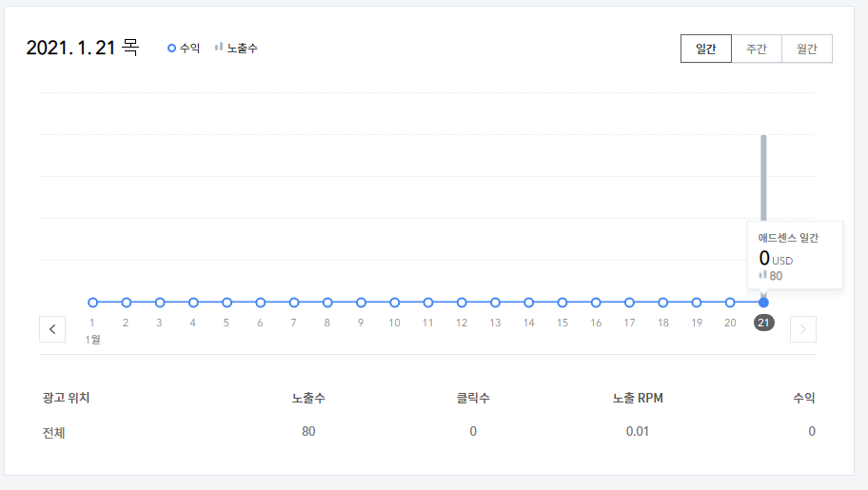Select the chart point for day 18
The height and width of the screenshot is (490, 868).
(662, 303)
